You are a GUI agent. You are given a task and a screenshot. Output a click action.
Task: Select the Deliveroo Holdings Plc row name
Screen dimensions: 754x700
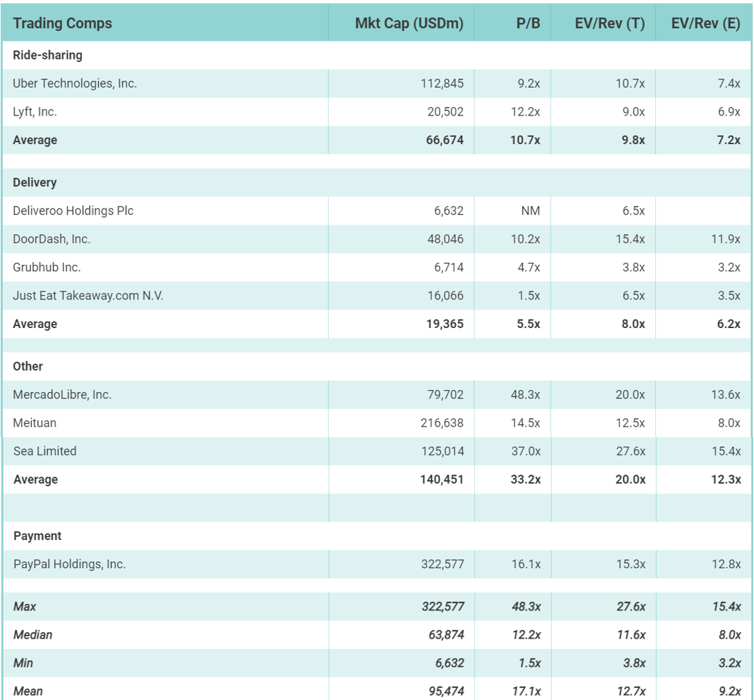point(73,211)
